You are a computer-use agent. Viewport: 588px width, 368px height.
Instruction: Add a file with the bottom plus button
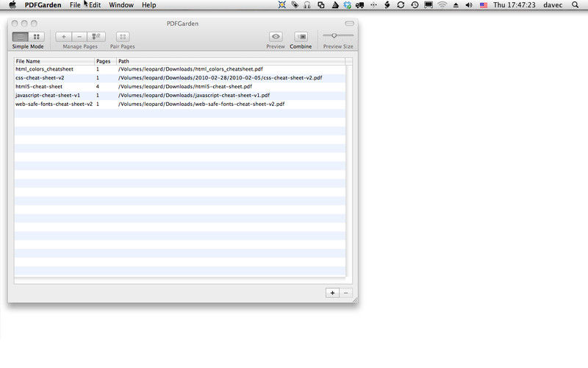tap(332, 293)
